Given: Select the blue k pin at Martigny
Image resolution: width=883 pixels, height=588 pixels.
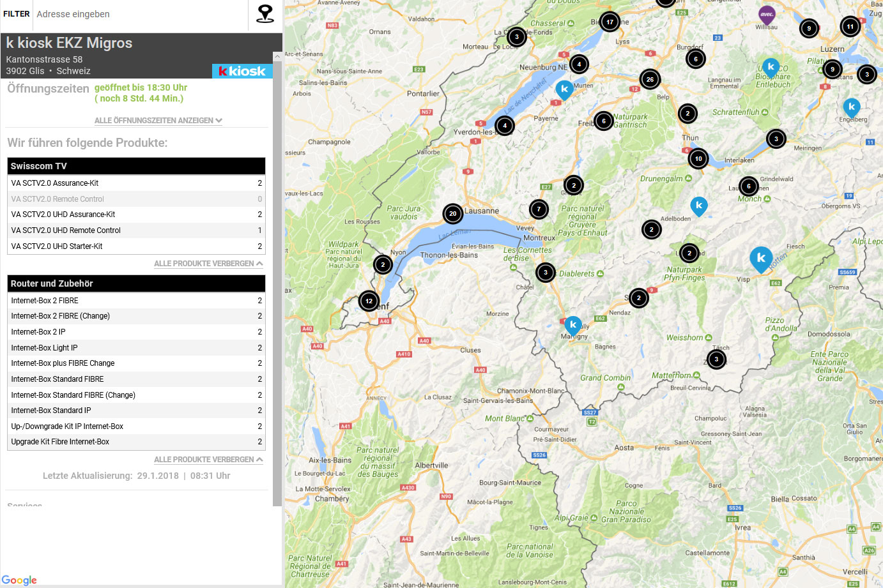Looking at the screenshot, I should 573,326.
